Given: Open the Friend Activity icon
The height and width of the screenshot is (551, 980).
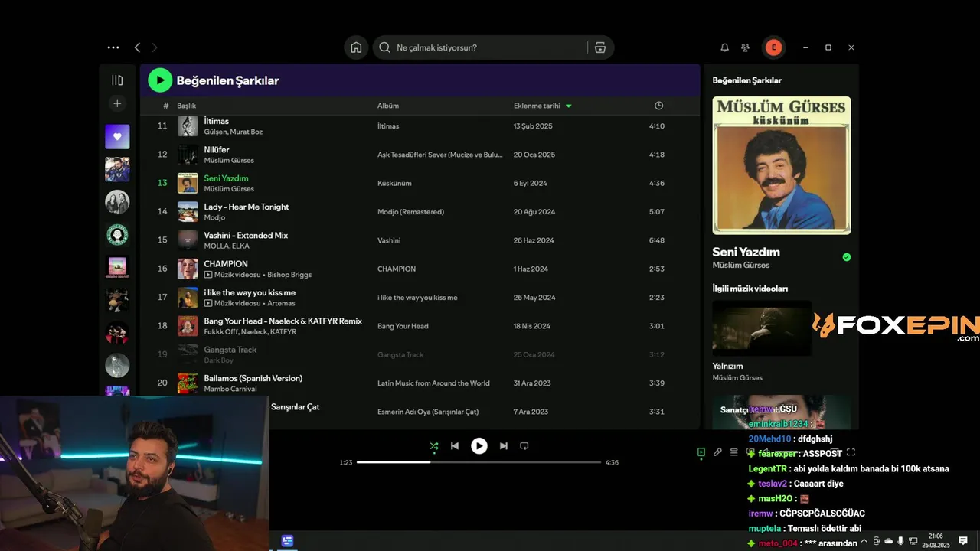Looking at the screenshot, I should 745,47.
